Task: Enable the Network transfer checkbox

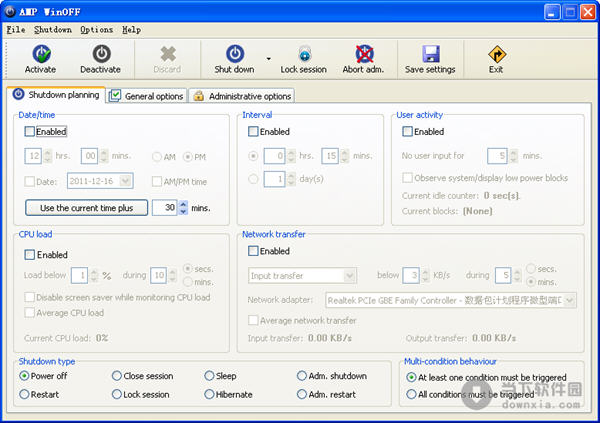Action: click(253, 251)
